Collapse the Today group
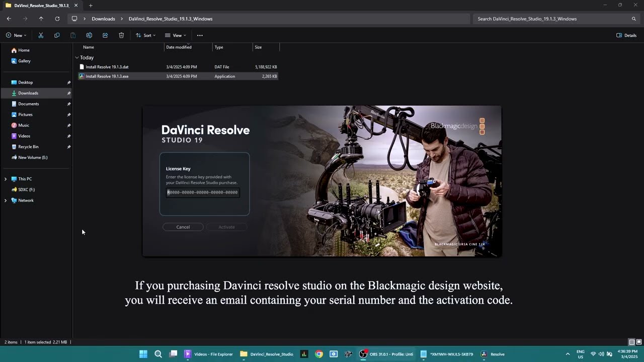Image resolution: width=644 pixels, height=362 pixels. (77, 57)
